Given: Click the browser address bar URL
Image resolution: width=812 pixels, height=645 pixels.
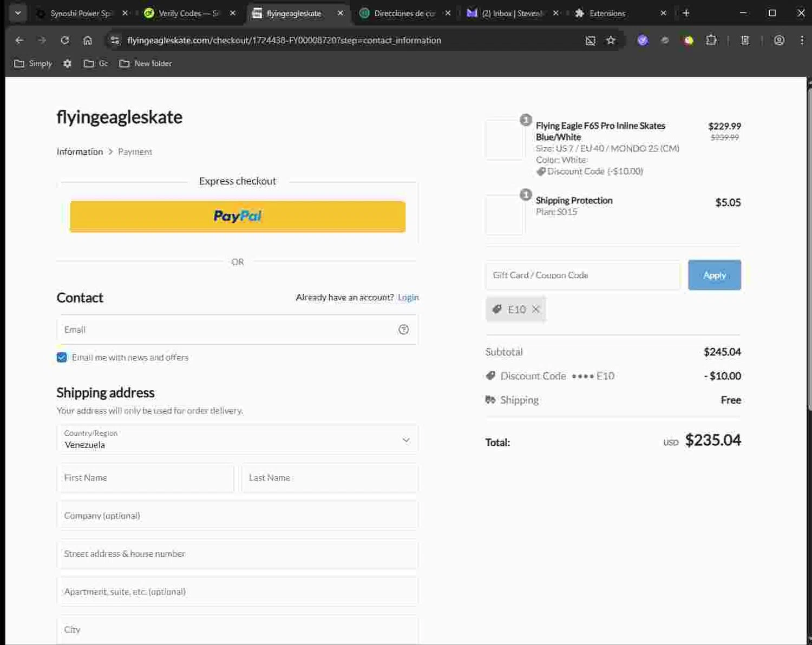Looking at the screenshot, I should tap(284, 40).
